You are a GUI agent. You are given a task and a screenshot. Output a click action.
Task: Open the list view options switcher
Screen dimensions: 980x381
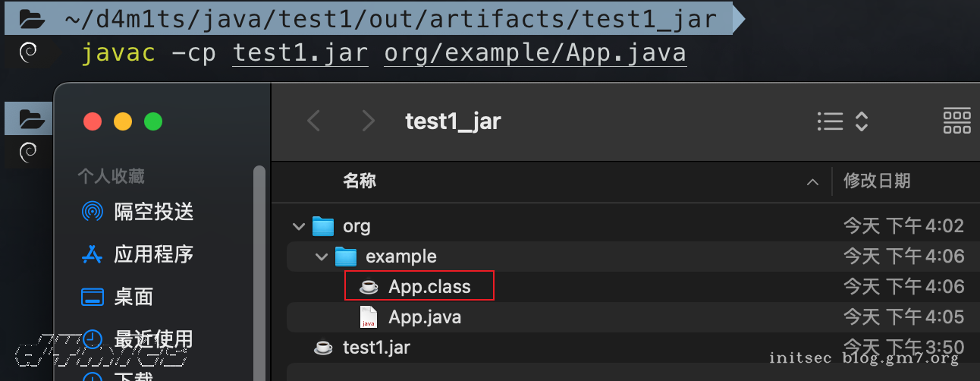pyautogui.click(x=842, y=121)
